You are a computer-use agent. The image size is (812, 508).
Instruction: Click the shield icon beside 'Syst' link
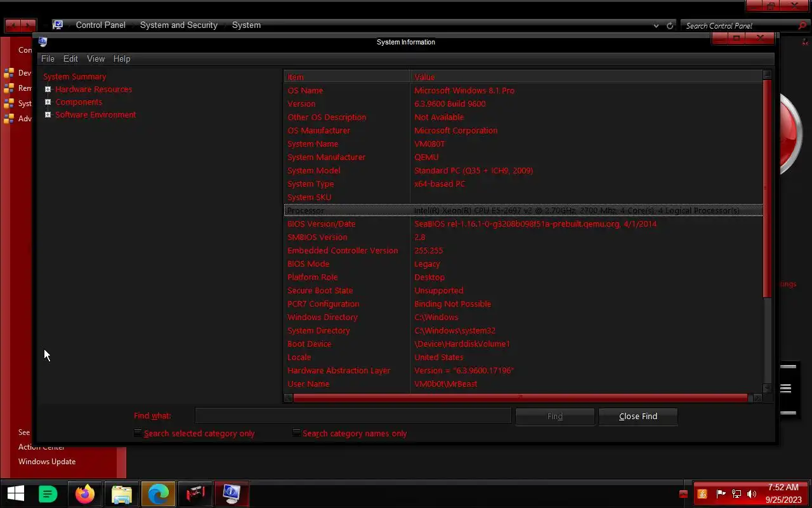pyautogui.click(x=9, y=104)
